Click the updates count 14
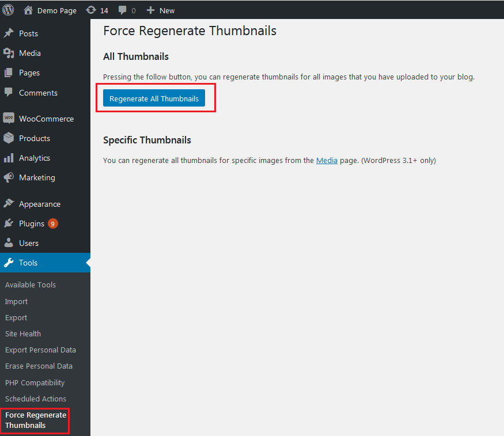The image size is (504, 436). pyautogui.click(x=104, y=10)
